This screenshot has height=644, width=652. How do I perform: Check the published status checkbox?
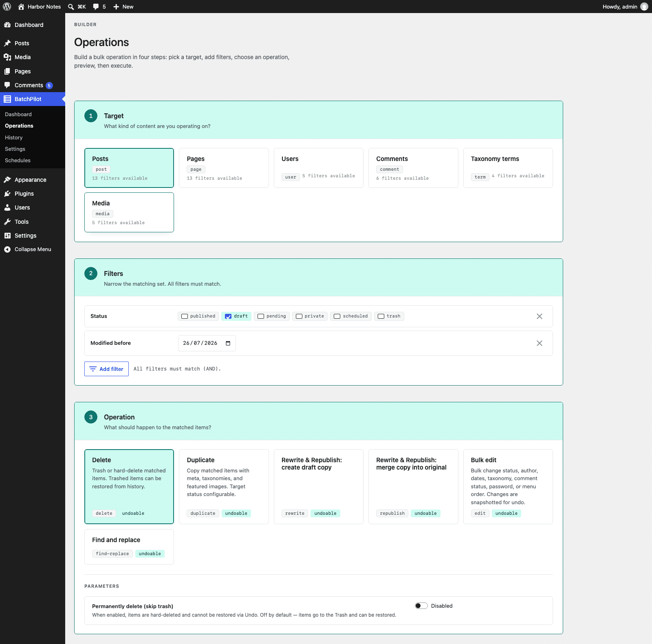coord(185,316)
